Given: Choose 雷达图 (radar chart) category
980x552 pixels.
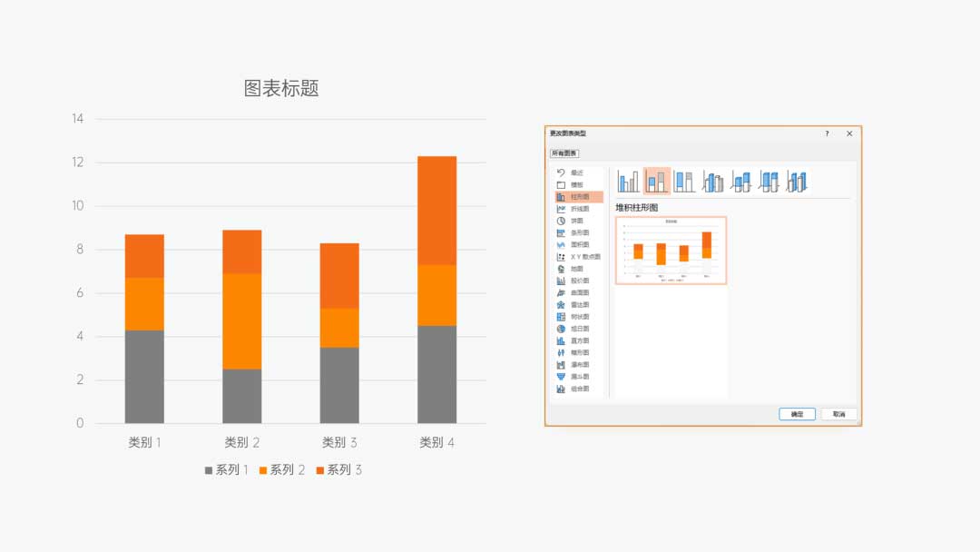Looking at the screenshot, I should 578,304.
